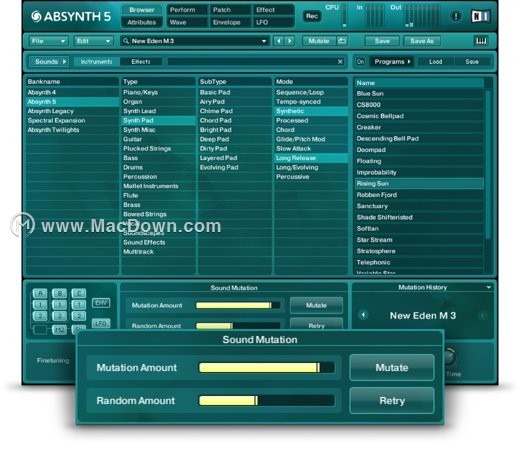Select module 2 under oscillator B

point(60,316)
